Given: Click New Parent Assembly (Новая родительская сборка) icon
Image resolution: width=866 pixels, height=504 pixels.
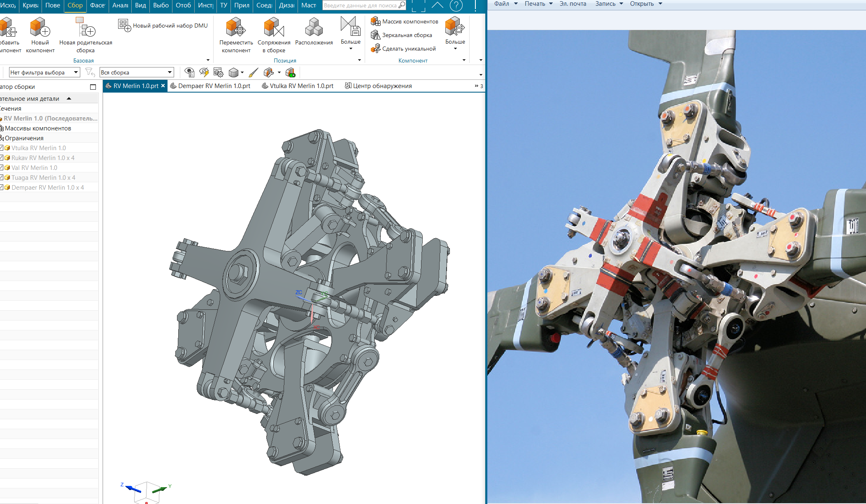Looking at the screenshot, I should point(86,27).
